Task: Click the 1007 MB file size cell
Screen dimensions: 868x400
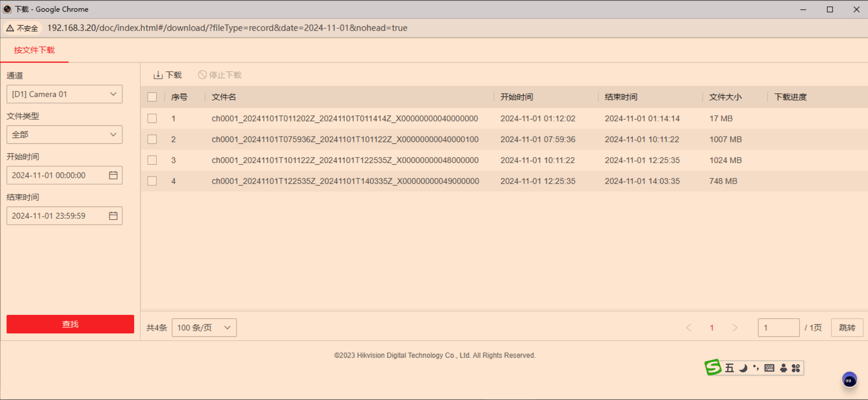Action: [x=726, y=139]
